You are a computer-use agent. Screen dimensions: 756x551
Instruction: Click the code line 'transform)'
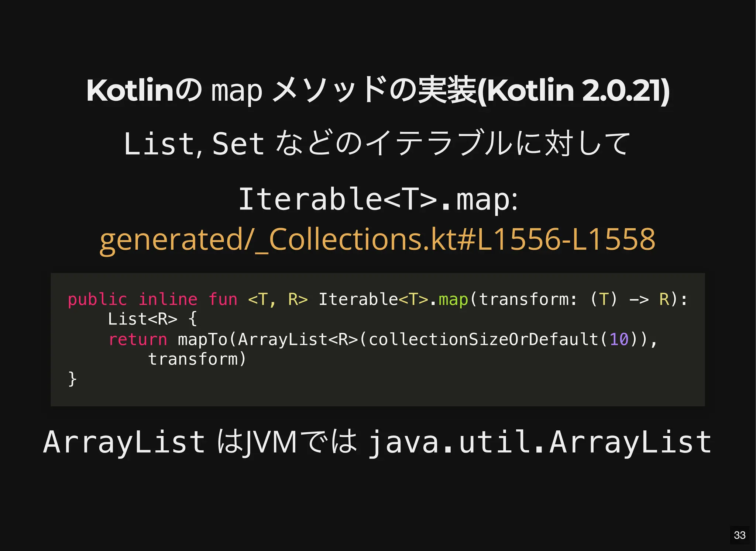tap(197, 359)
